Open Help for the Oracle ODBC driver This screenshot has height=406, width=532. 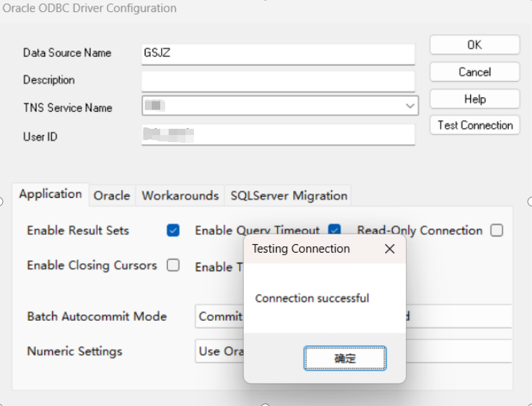point(474,99)
